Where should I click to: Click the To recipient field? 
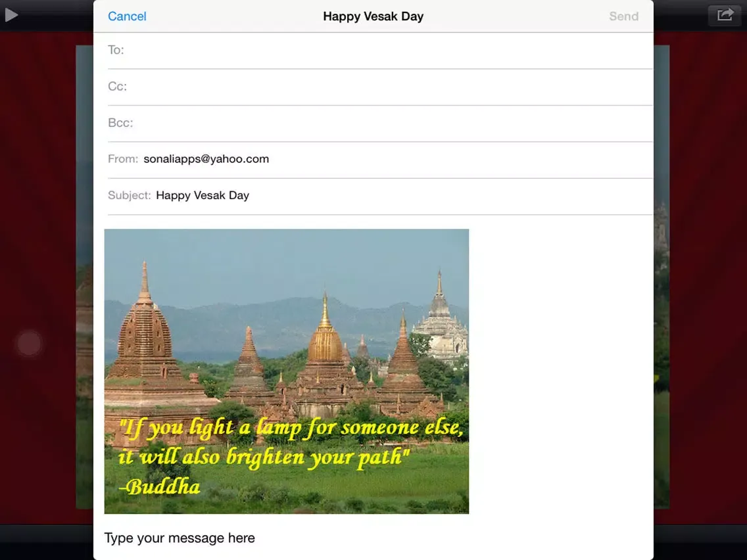[x=380, y=51]
